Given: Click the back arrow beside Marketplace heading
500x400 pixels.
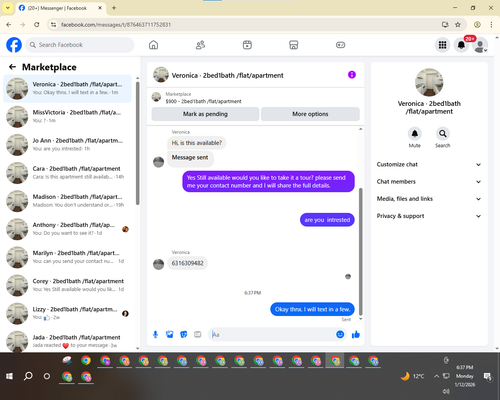Looking at the screenshot, I should 12,67.
